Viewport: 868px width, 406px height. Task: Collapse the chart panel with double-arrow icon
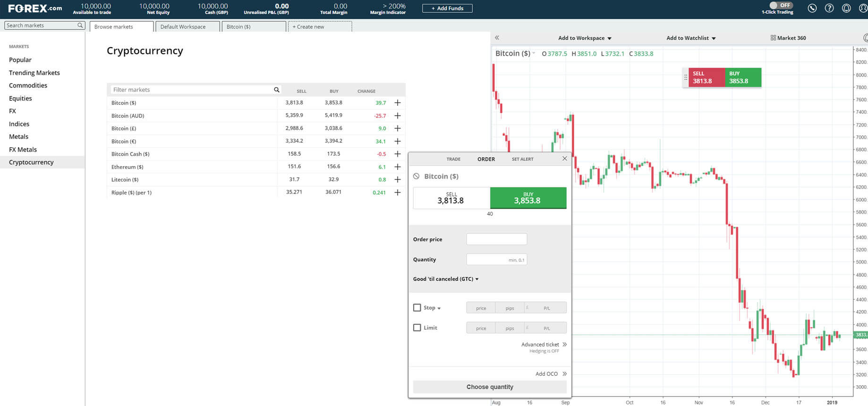tap(497, 38)
